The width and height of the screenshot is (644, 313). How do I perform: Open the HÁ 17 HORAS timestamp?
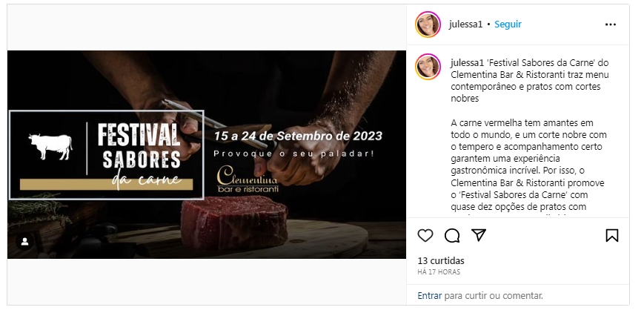point(439,272)
